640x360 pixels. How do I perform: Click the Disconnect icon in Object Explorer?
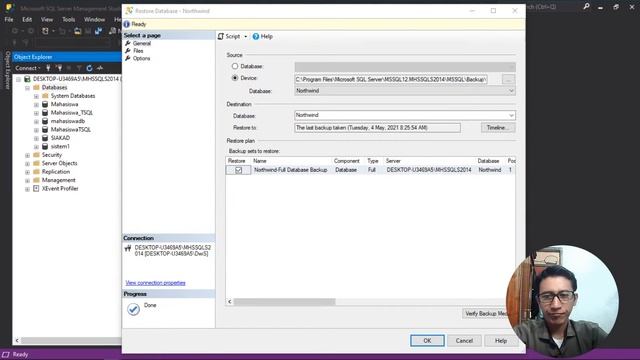59,68
